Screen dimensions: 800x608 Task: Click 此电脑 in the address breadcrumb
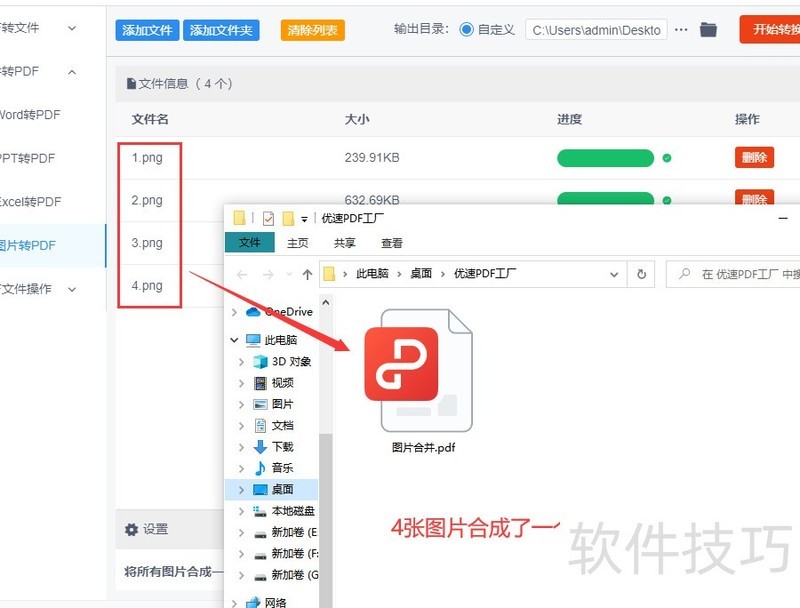372,274
